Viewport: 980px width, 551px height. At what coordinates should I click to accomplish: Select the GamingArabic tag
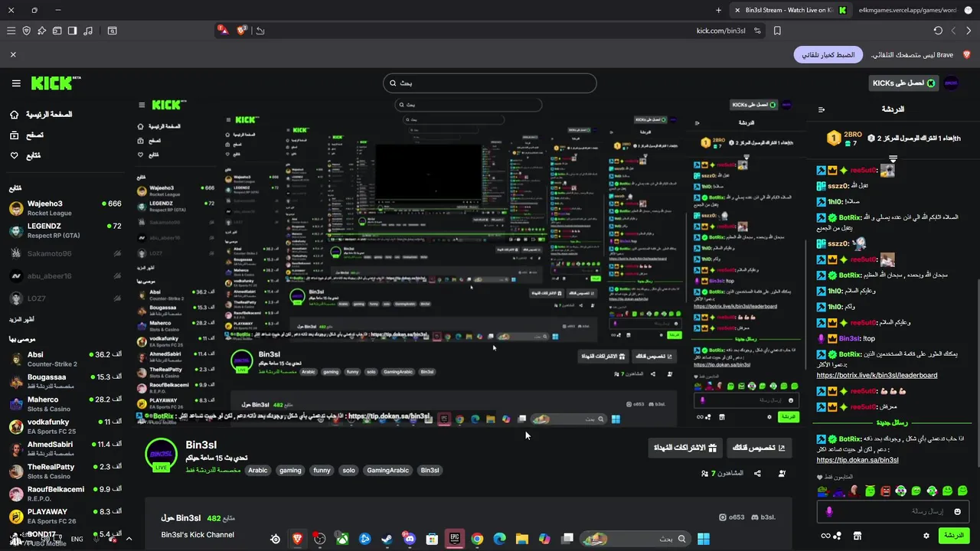[387, 470]
